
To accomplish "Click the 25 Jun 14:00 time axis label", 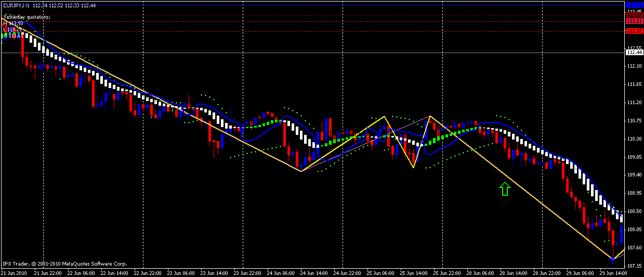I will pos(415,273).
